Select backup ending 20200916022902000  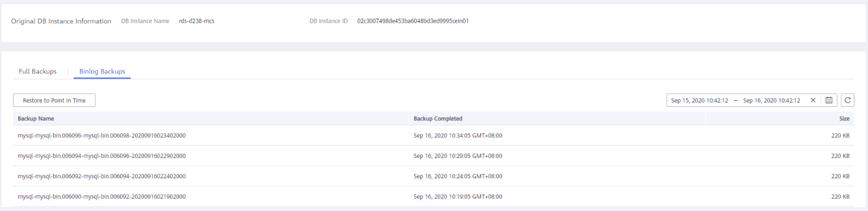point(434,156)
